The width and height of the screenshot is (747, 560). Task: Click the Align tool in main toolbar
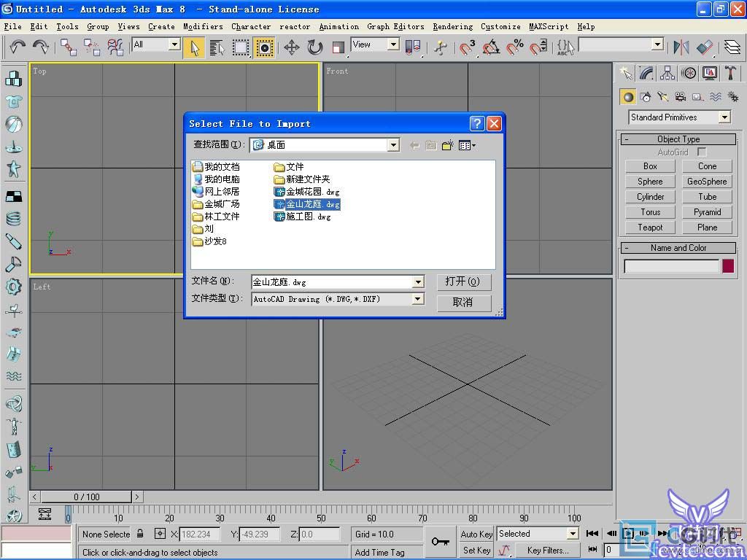[705, 47]
